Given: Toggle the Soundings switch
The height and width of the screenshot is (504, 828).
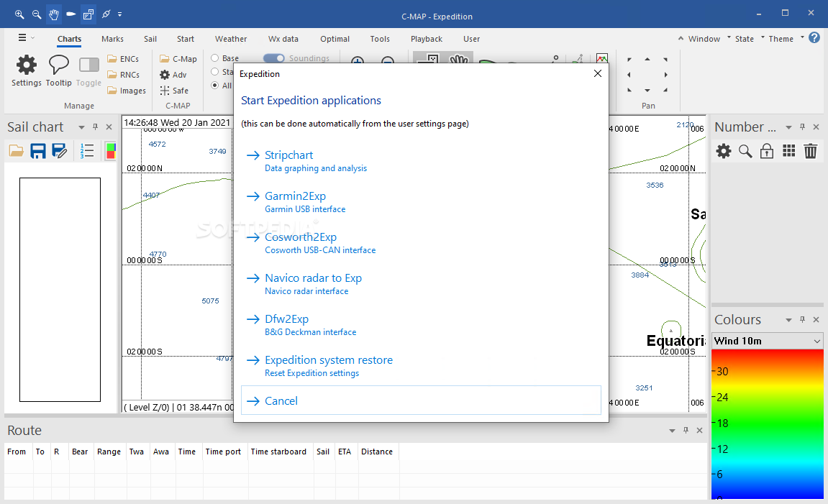Looking at the screenshot, I should [273, 58].
